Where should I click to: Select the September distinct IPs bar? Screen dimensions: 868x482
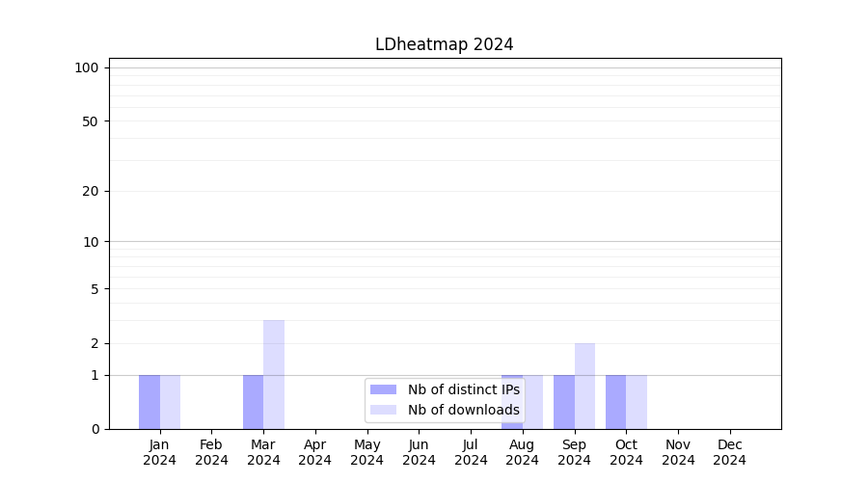[x=564, y=402]
